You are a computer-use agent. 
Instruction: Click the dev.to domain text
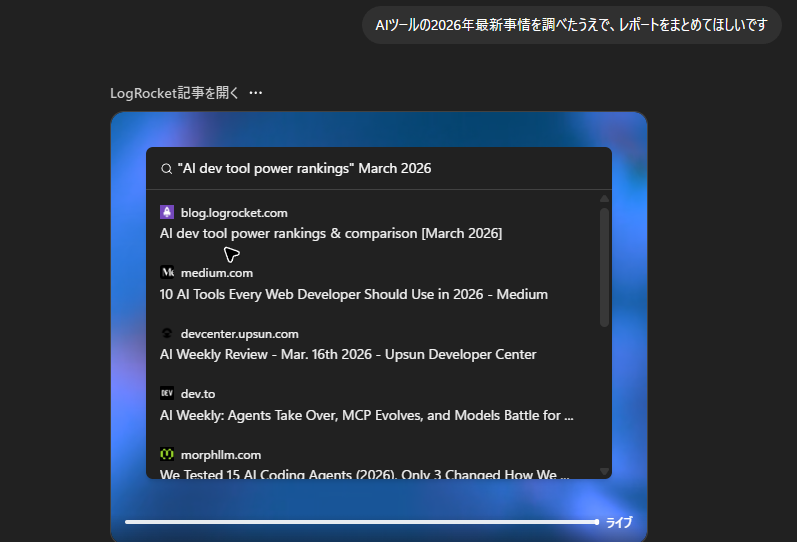pyautogui.click(x=198, y=394)
